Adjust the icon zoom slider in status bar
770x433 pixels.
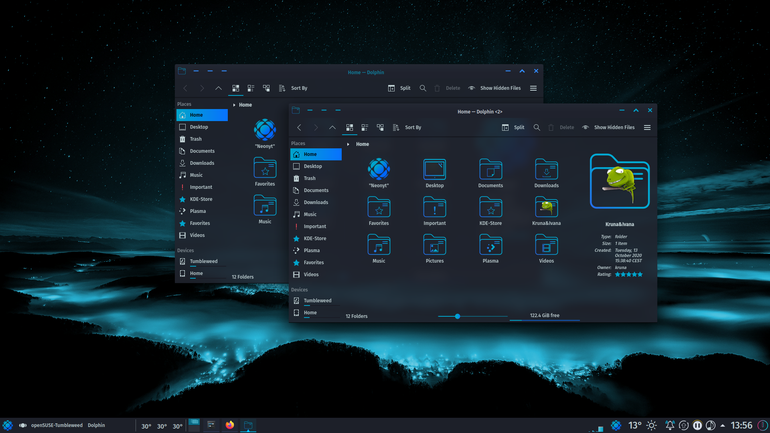point(457,316)
